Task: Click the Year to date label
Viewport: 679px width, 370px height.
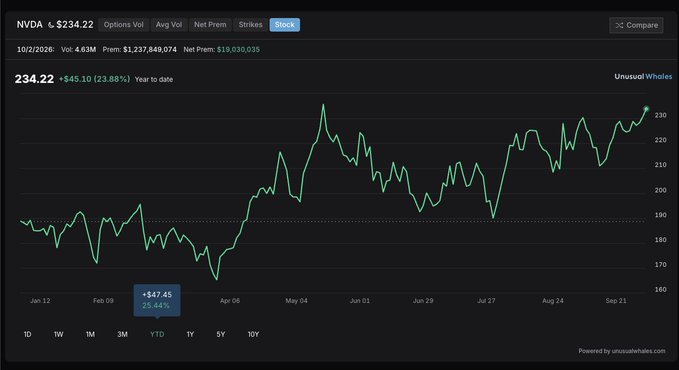Action: click(x=154, y=79)
